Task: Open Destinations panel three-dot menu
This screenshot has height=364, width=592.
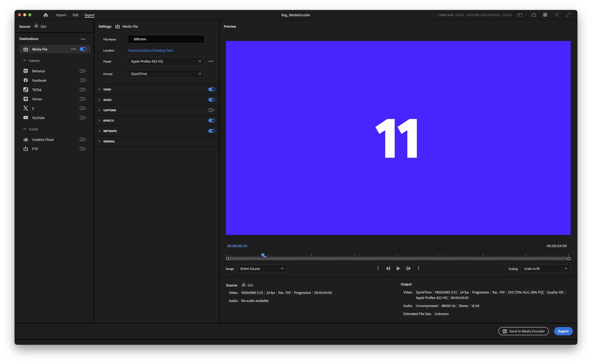Action: pos(83,39)
